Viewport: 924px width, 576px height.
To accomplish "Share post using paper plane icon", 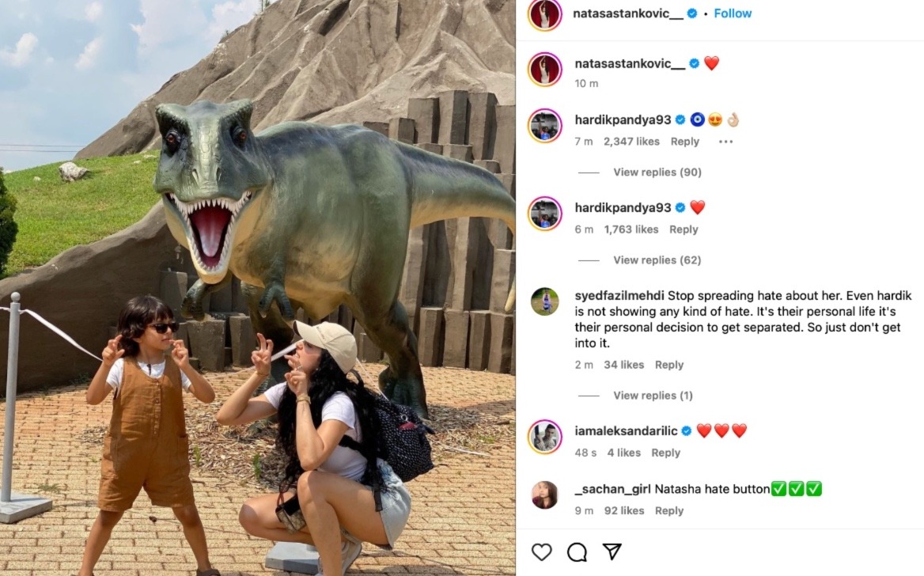I will coord(612,551).
